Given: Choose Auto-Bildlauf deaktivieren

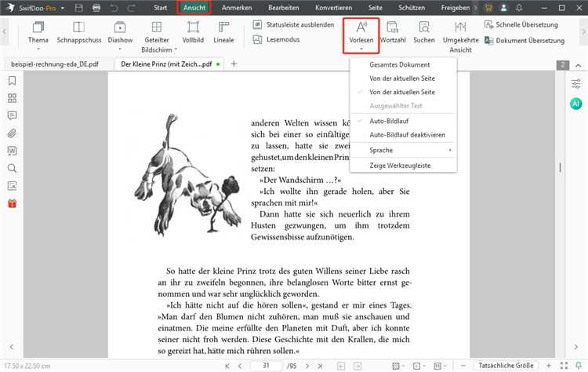Looking at the screenshot, I should [403, 135].
